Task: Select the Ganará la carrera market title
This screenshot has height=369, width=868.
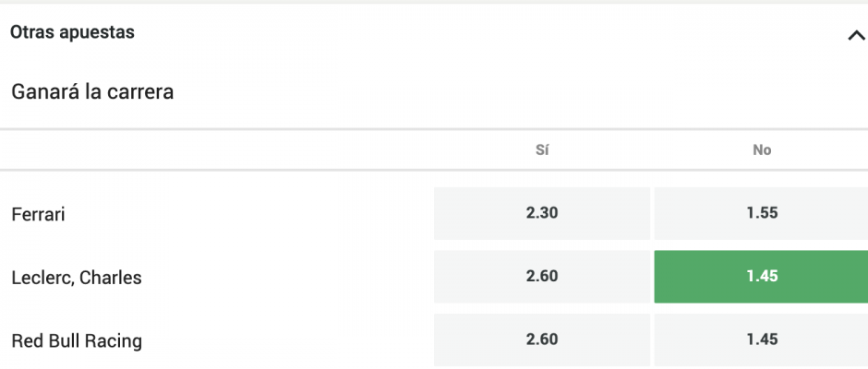Action: (x=92, y=92)
